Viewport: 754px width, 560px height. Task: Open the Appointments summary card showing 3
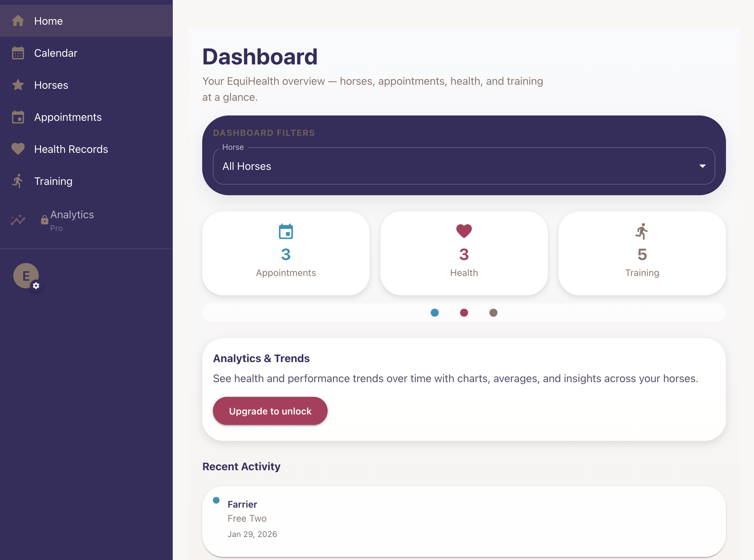(x=286, y=253)
